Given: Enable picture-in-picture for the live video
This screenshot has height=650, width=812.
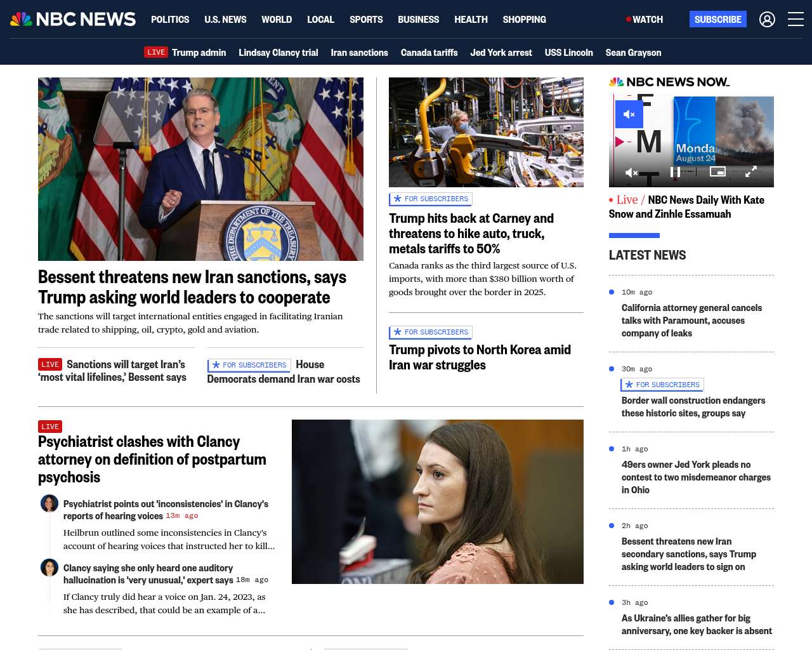Looking at the screenshot, I should pos(717,171).
